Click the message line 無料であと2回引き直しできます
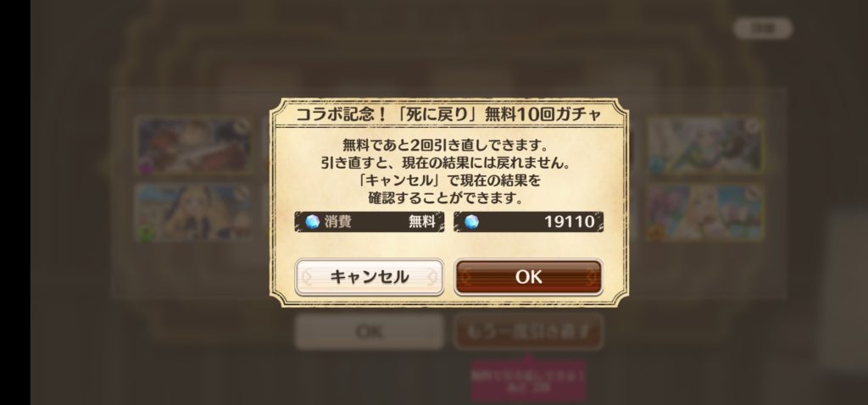Viewport: 868px width, 405px height. click(446, 146)
